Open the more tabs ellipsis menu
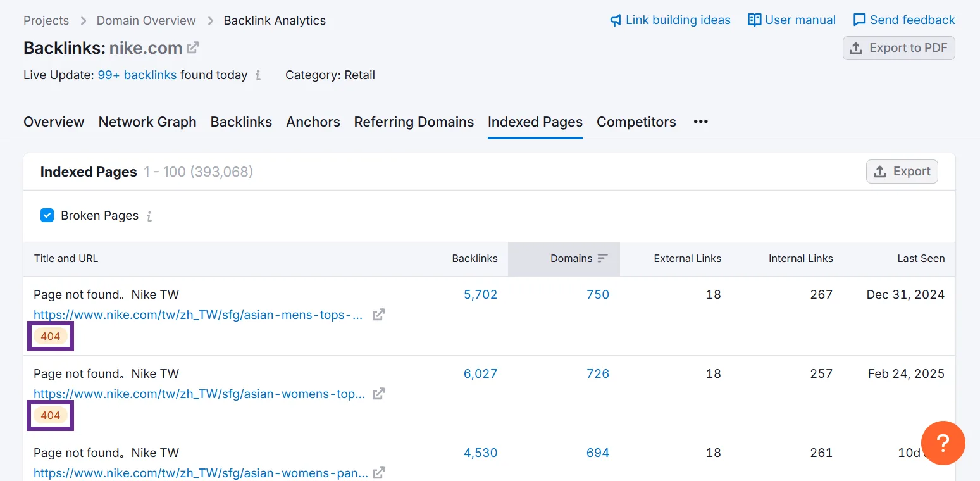The height and width of the screenshot is (481, 980). (x=700, y=122)
